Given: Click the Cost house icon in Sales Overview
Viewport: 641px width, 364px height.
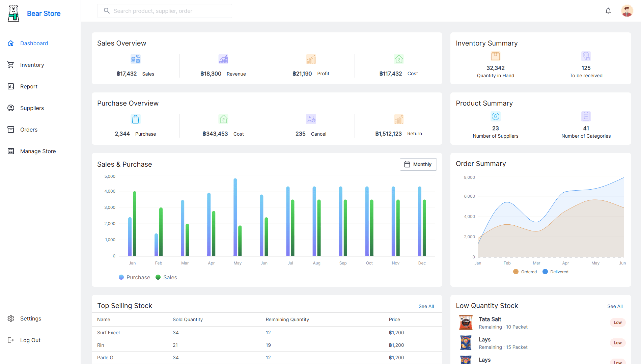Looking at the screenshot, I should pos(399,59).
